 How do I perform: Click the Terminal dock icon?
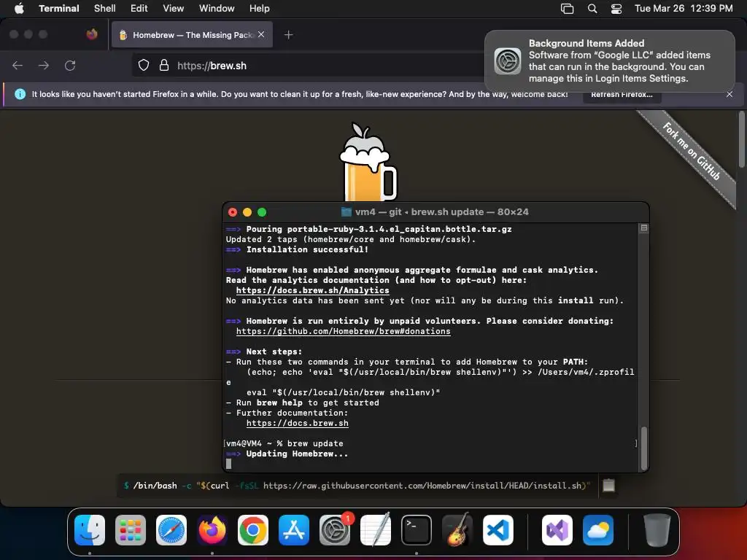point(417,530)
